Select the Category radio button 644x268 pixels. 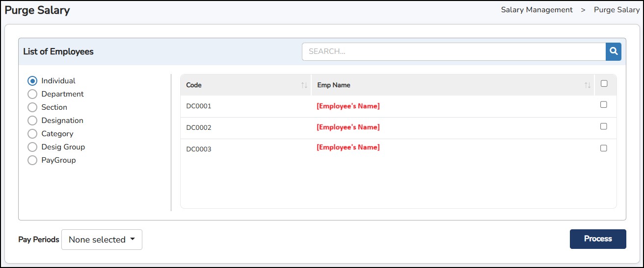tap(32, 134)
